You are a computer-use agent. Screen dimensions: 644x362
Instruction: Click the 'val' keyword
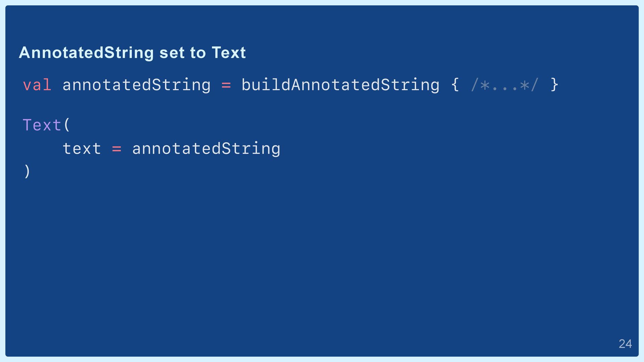point(37,84)
